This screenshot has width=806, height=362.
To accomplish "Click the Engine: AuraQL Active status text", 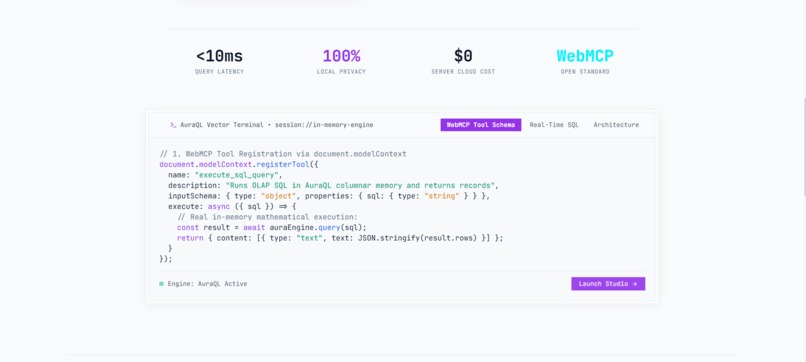I will tap(207, 284).
